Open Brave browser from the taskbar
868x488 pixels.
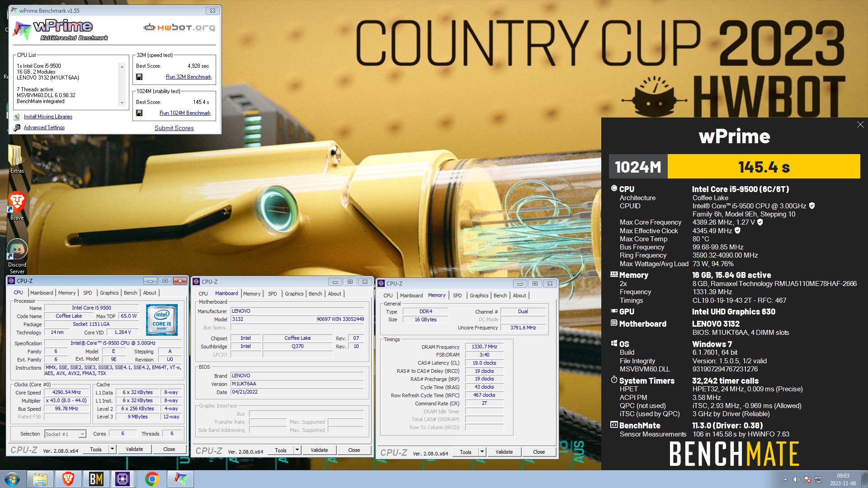click(x=68, y=479)
